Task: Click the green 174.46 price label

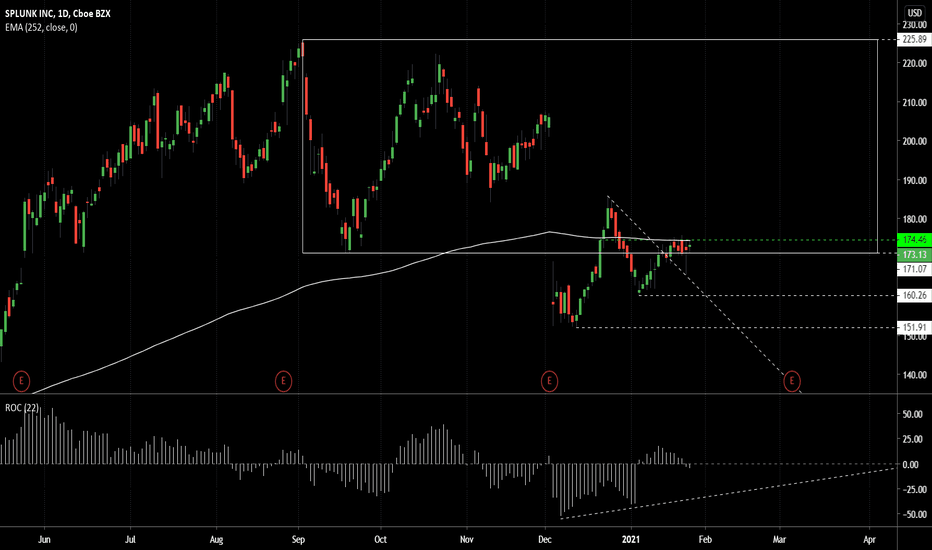Action: [x=914, y=240]
